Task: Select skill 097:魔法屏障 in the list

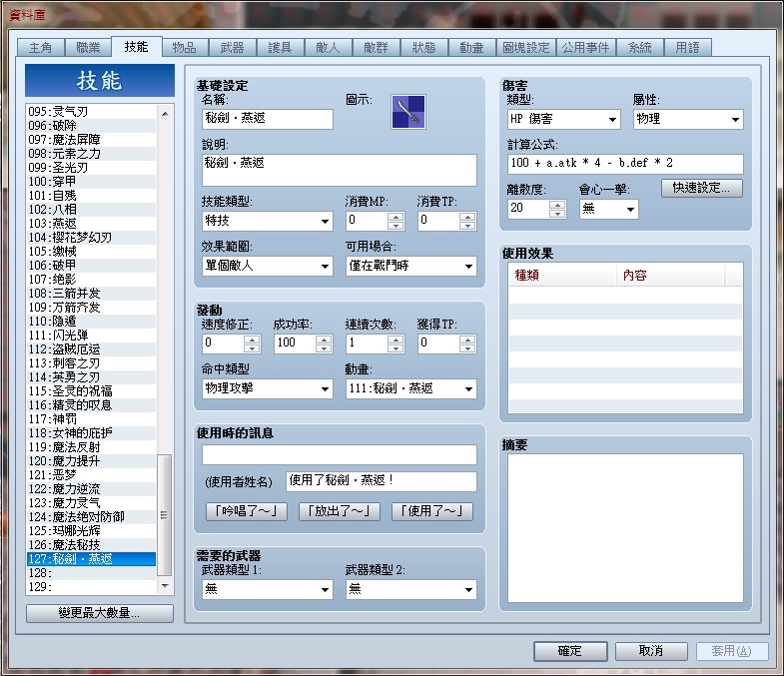Action: (x=91, y=140)
